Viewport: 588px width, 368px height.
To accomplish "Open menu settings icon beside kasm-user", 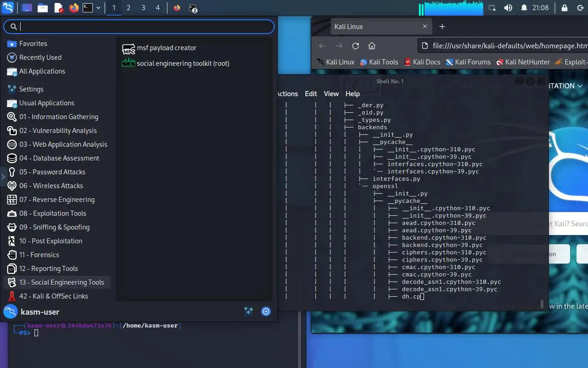I will click(x=249, y=312).
